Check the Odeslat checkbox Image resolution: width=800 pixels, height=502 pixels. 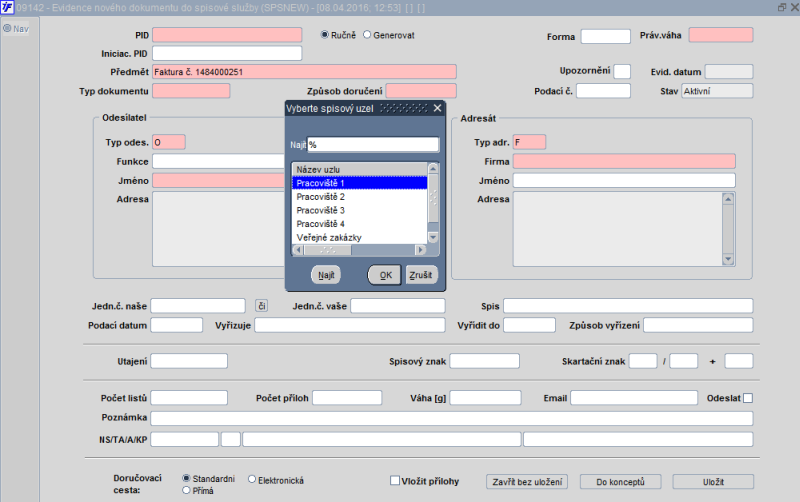(x=748, y=398)
